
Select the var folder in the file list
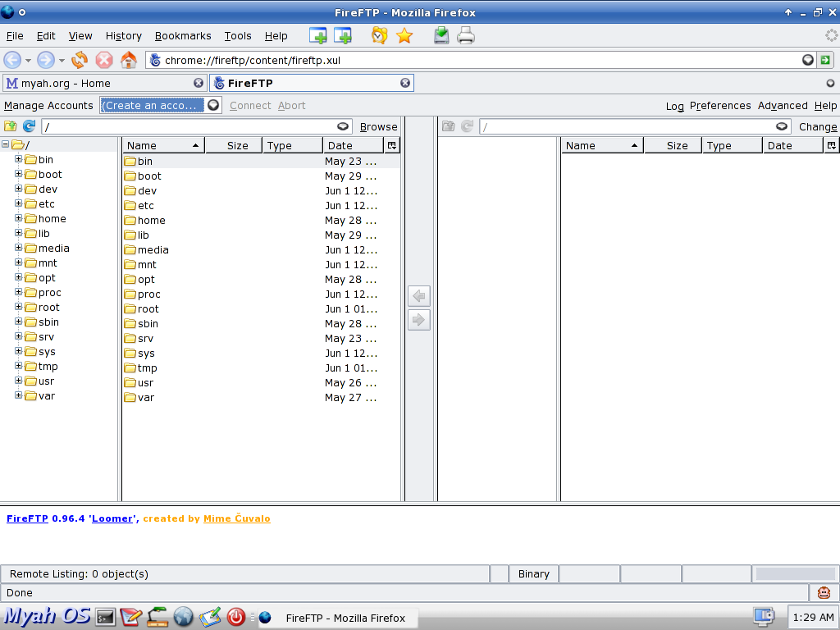click(262, 398)
